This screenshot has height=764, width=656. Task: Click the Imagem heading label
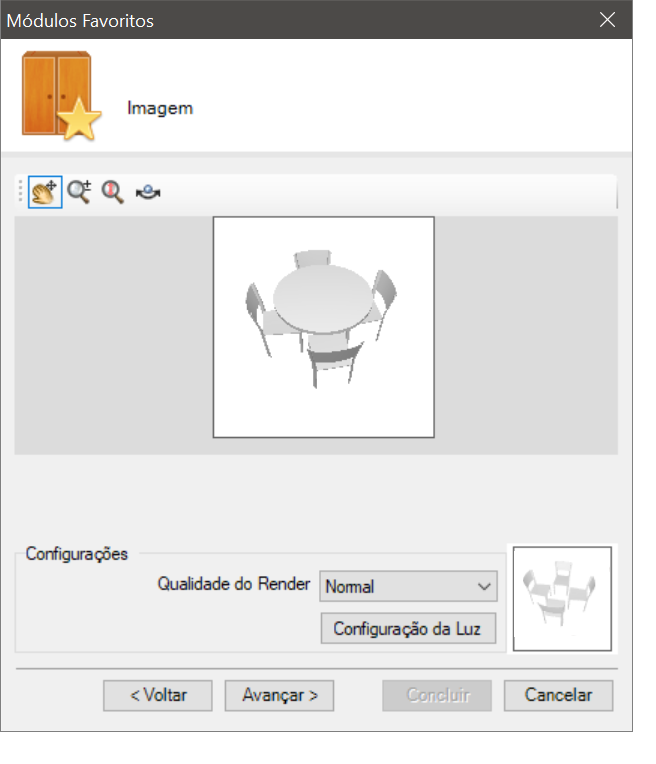pyautogui.click(x=160, y=108)
